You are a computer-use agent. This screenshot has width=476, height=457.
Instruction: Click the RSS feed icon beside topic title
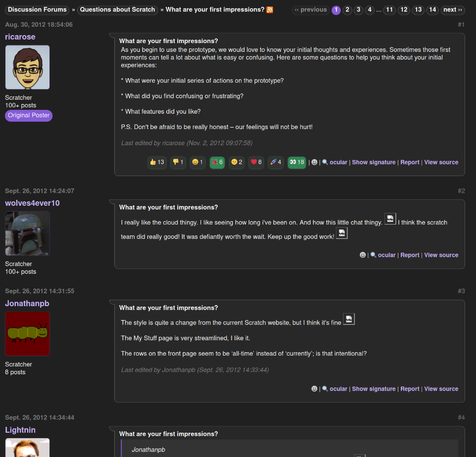pos(270,10)
